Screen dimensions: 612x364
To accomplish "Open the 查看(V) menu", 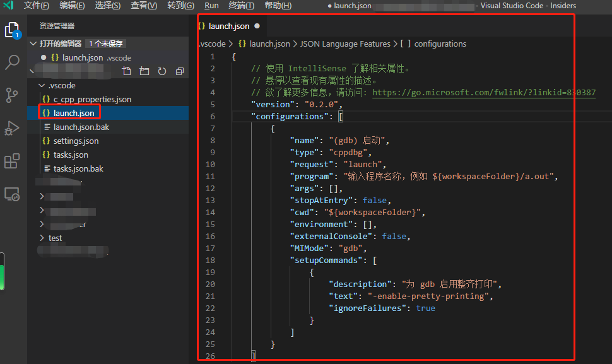I will click(x=144, y=6).
